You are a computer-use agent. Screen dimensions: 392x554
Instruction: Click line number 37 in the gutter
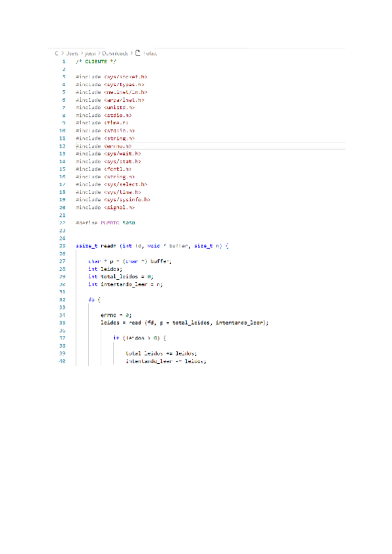pyautogui.click(x=62, y=338)
